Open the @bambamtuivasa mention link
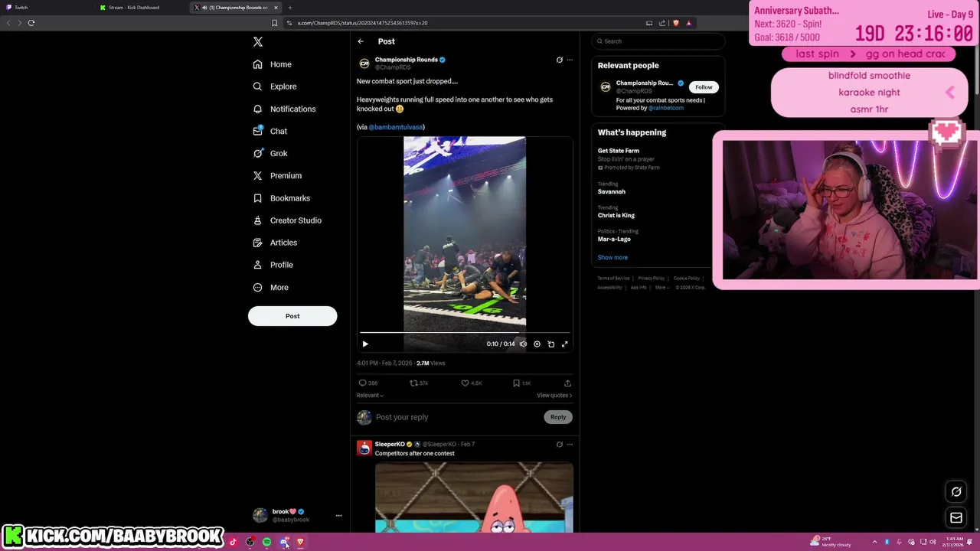The image size is (980, 551). tap(396, 127)
